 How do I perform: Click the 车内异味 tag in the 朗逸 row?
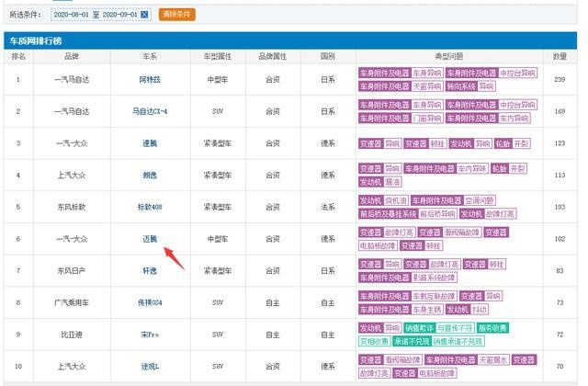point(472,169)
